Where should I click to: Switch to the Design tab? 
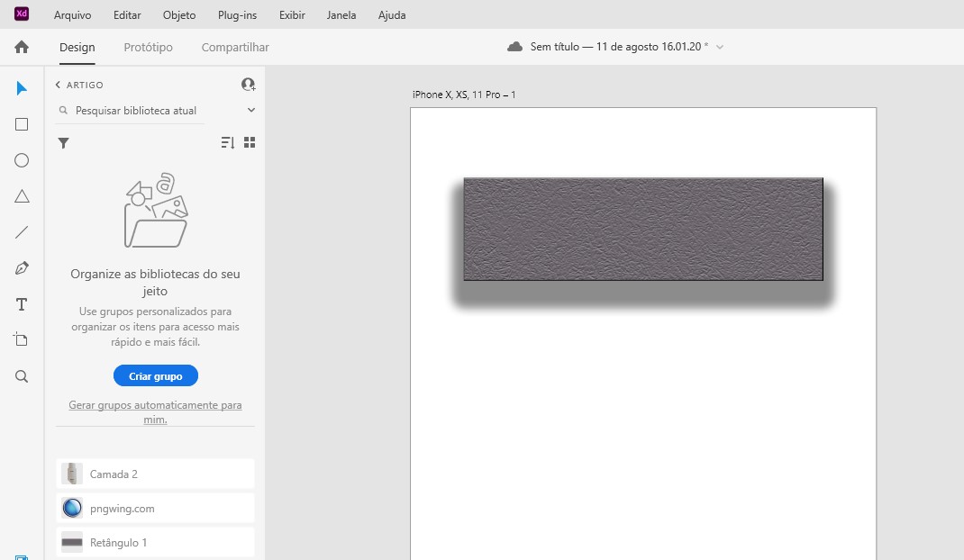(77, 48)
